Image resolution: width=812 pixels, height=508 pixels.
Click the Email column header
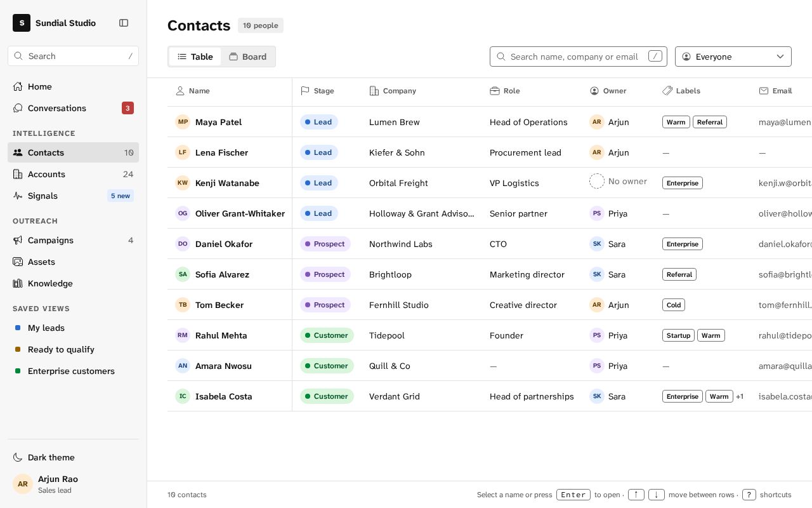pos(776,91)
